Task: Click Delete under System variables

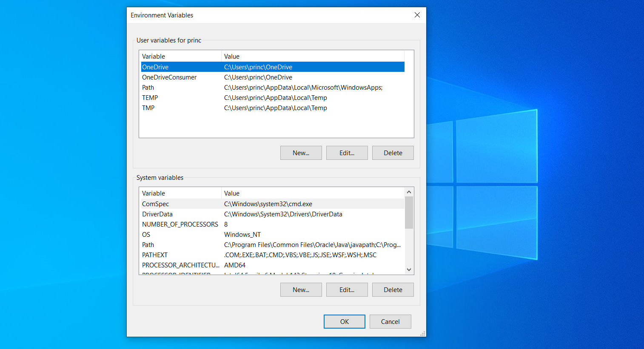Action: (x=393, y=290)
